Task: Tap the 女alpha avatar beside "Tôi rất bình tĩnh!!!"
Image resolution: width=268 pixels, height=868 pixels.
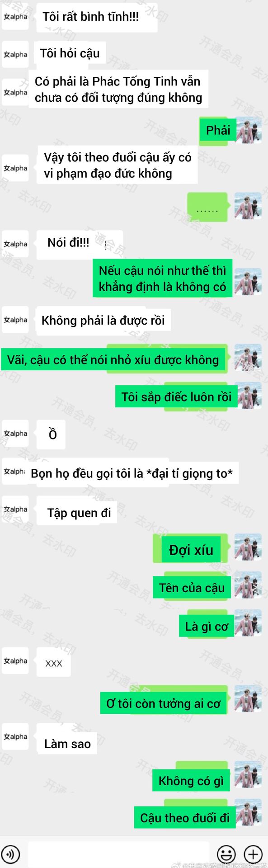Action: (x=15, y=17)
